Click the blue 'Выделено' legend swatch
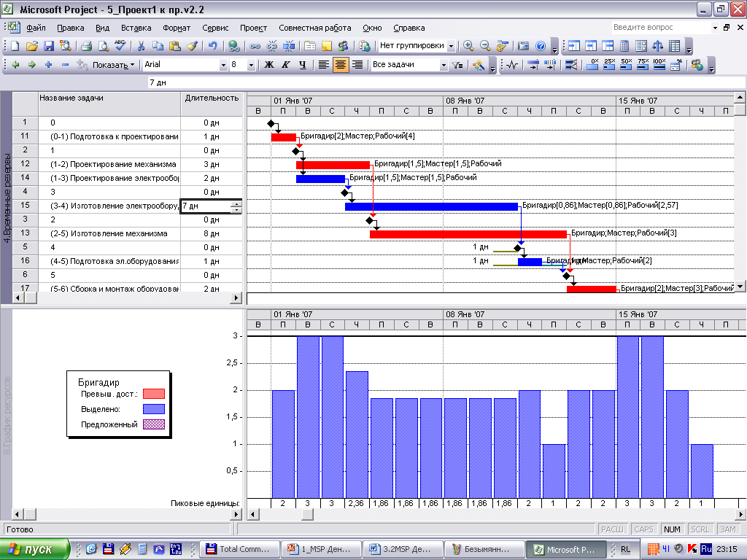Viewport: 747px width, 560px height. pyautogui.click(x=154, y=409)
